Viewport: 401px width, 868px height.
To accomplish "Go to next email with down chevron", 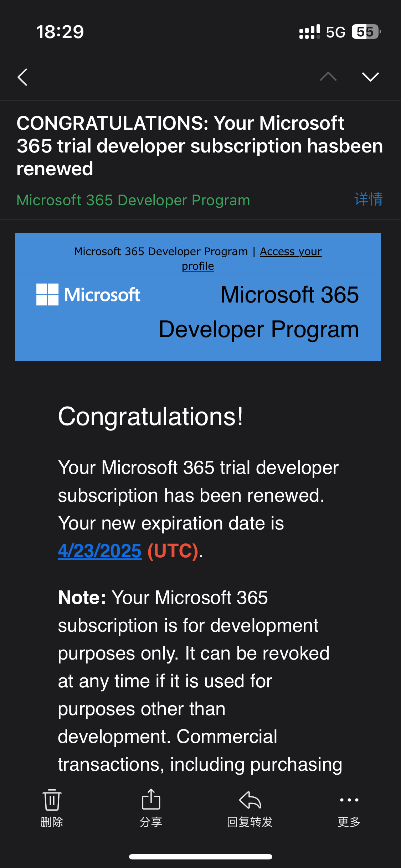I will (370, 77).
